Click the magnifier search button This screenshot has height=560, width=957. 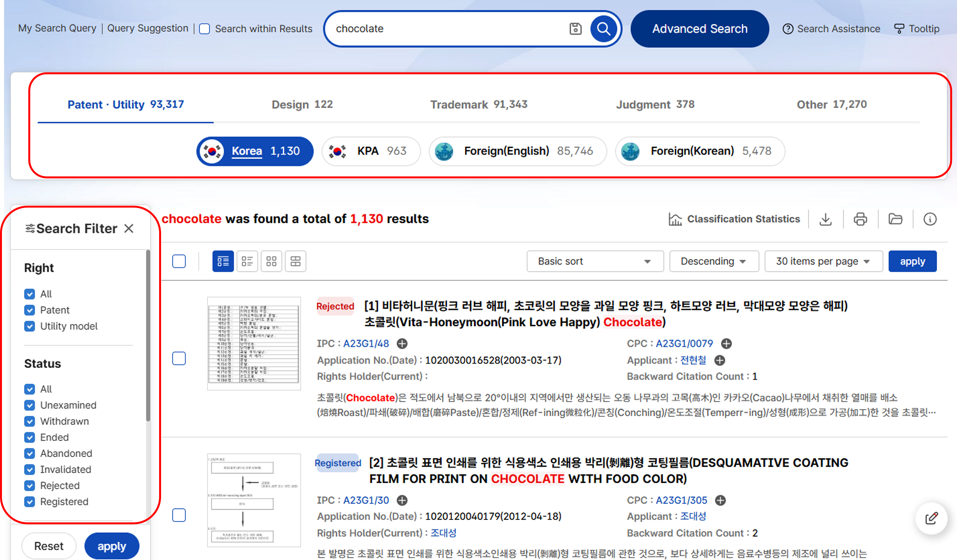click(603, 29)
